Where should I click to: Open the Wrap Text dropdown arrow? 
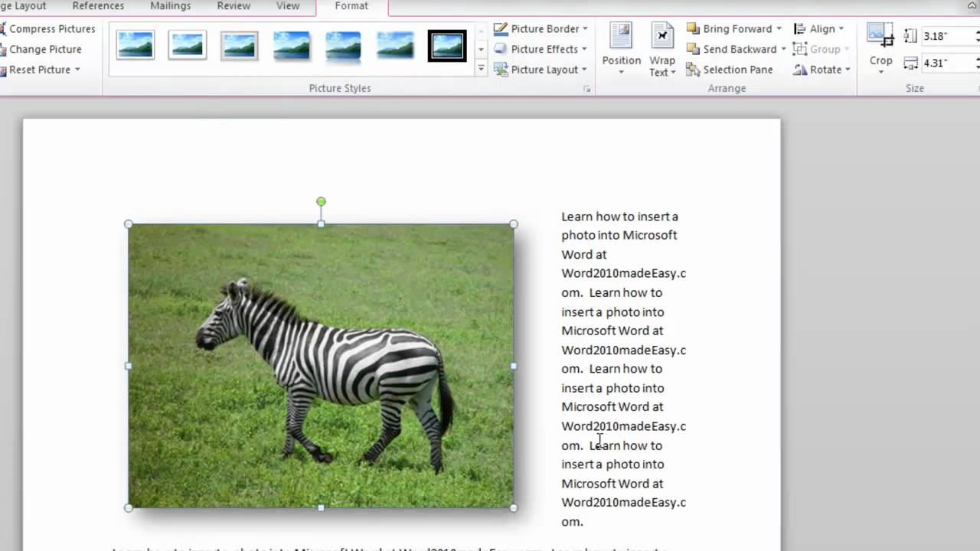tap(673, 73)
